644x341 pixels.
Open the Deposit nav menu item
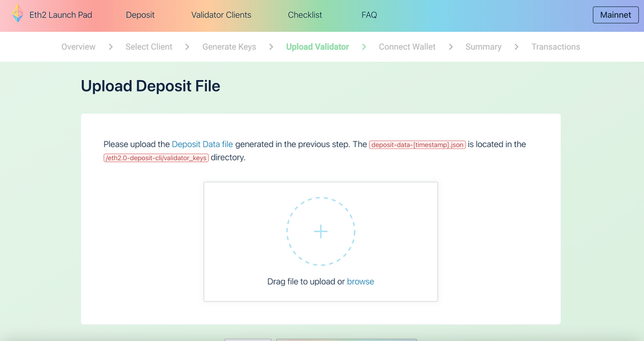[140, 15]
